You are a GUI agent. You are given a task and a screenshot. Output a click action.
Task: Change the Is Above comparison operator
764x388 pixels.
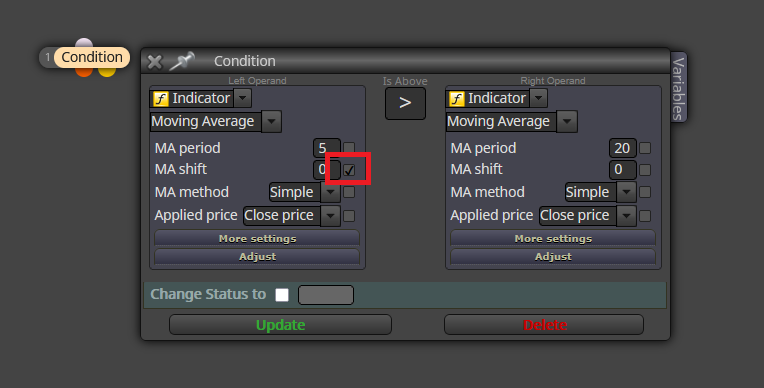click(405, 103)
